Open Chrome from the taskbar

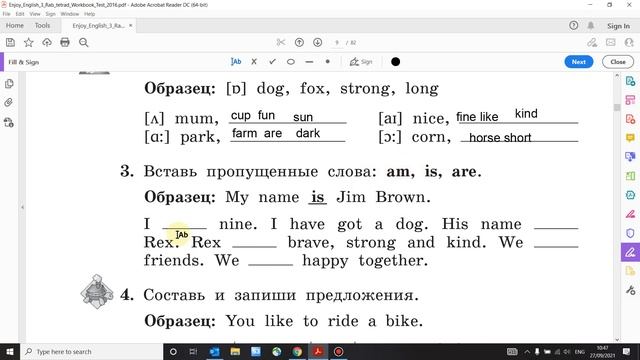click(x=297, y=351)
